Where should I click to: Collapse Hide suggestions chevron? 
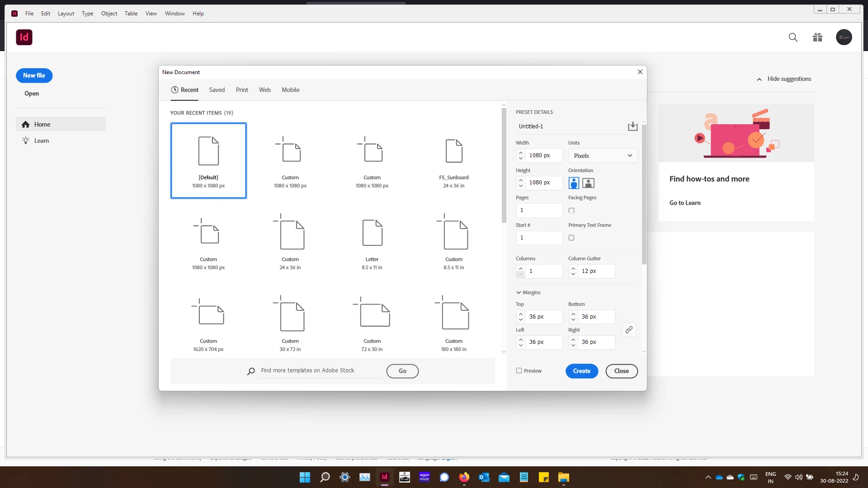click(x=759, y=79)
